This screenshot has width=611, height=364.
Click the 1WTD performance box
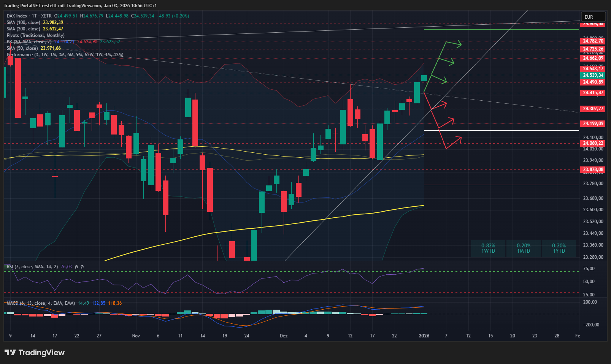488,248
